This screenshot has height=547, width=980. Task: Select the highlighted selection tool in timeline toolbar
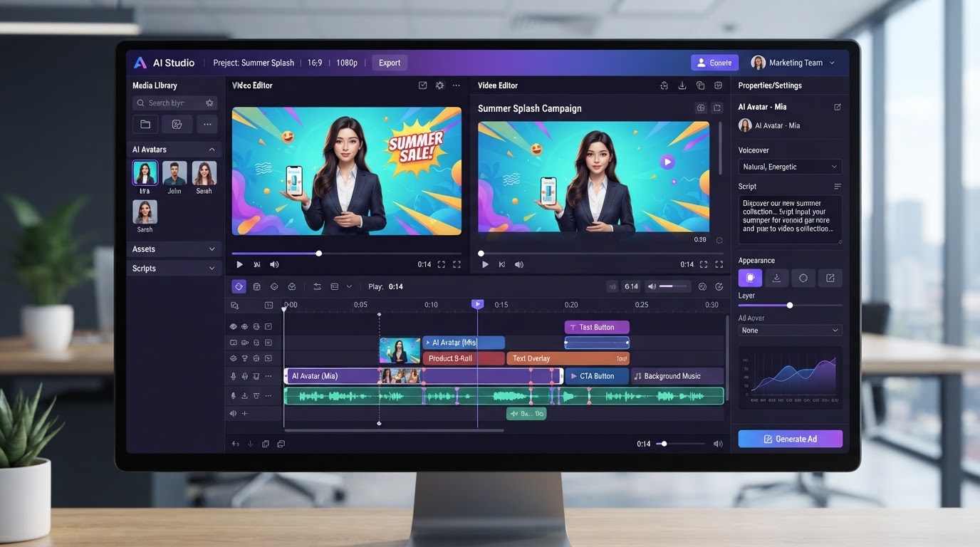tap(239, 286)
